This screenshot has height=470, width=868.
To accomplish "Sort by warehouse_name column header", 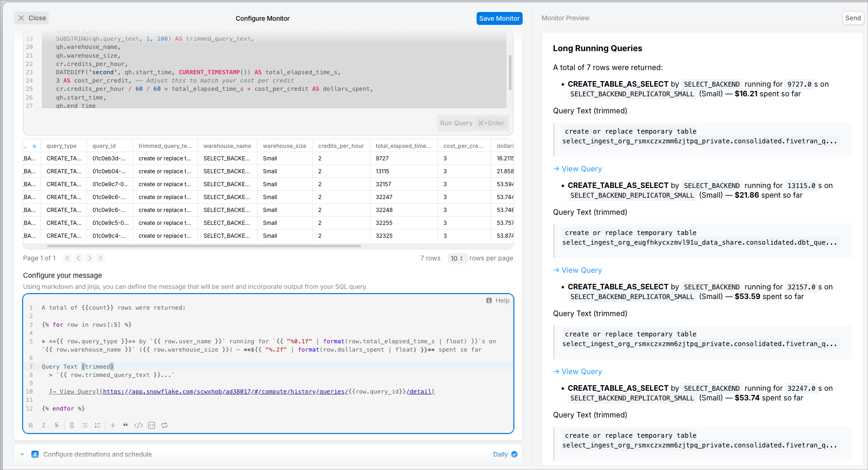I will point(227,146).
